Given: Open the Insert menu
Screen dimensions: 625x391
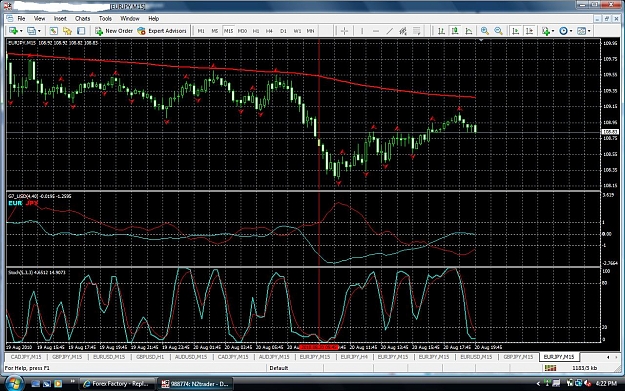Looking at the screenshot, I should tap(60, 18).
